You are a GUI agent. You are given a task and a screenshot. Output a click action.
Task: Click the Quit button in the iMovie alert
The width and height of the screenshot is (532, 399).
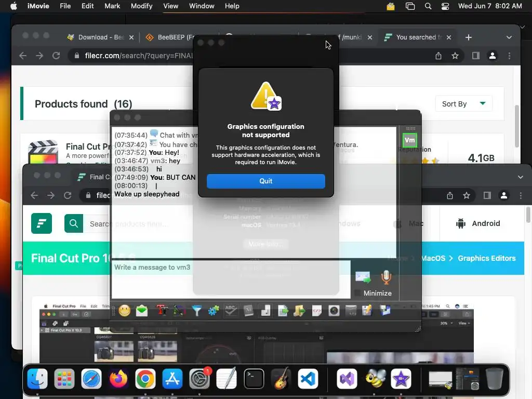265,181
